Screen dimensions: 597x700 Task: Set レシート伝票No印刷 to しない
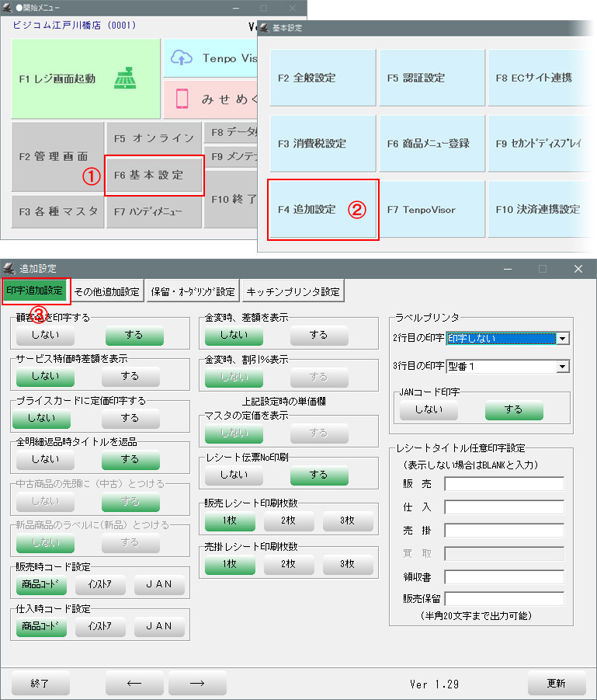(x=234, y=474)
